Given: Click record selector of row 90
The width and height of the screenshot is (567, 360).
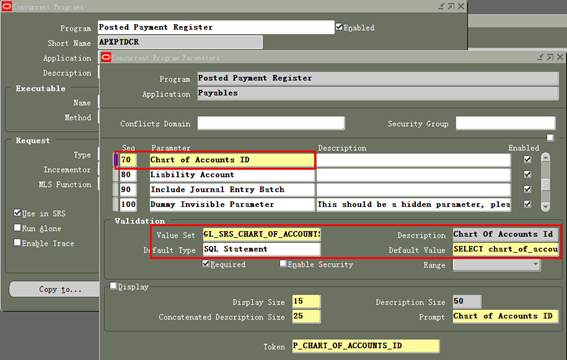Looking at the screenshot, I should pyautogui.click(x=115, y=189).
